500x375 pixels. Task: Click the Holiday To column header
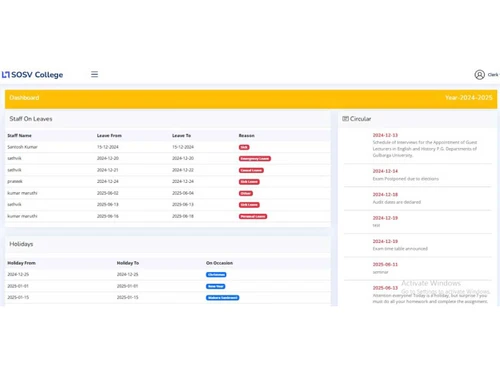(128, 263)
